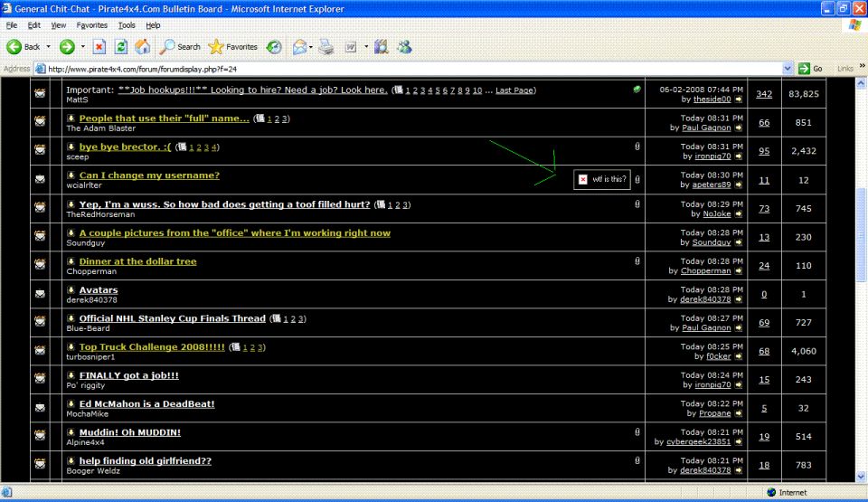This screenshot has height=502, width=868.
Task: Click the 73 replies count link
Action: coord(764,208)
